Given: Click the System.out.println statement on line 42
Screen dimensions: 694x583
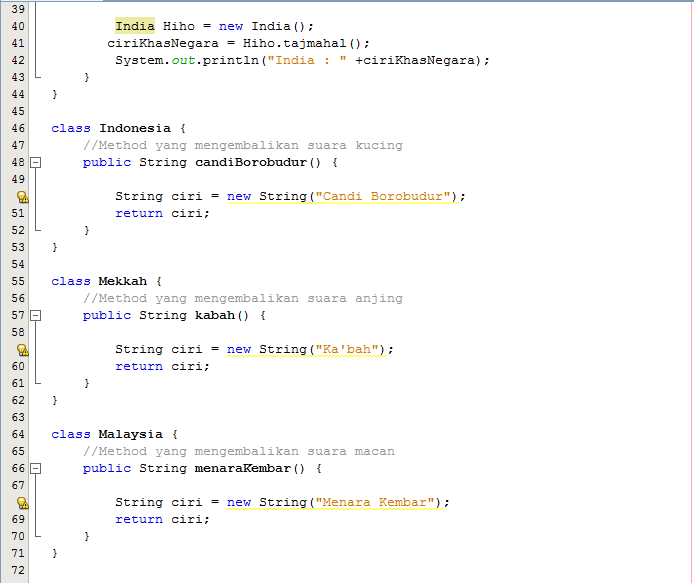Looking at the screenshot, I should pos(302,60).
